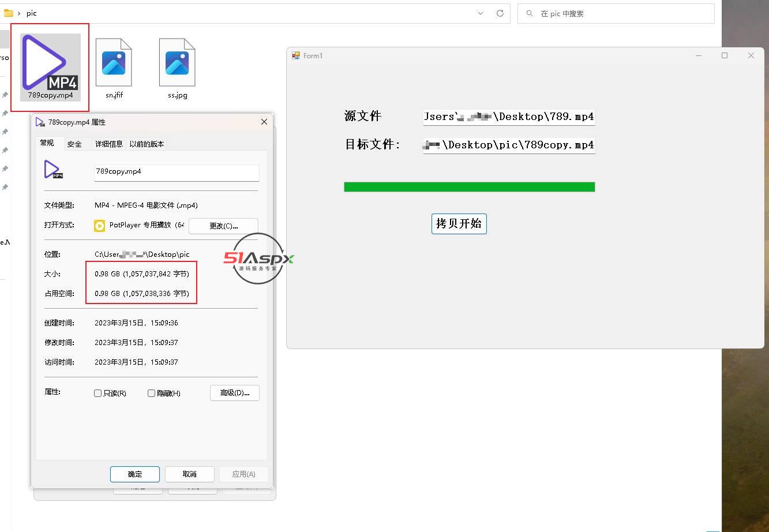Click the Form1 window title icon

(296, 55)
